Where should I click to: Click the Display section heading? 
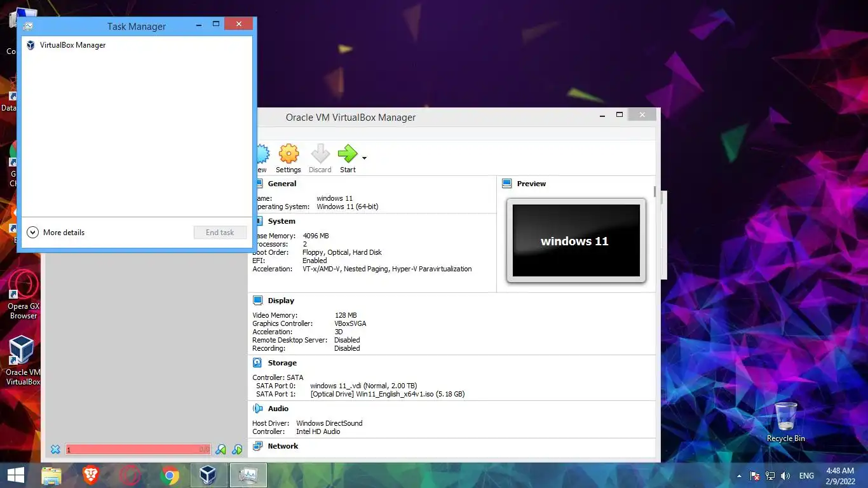tap(281, 301)
